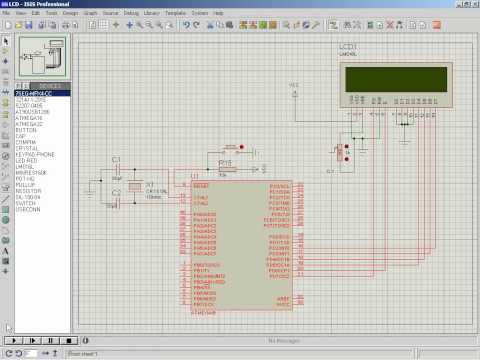The image size is (480, 360).
Task: Select 7SEG-MPX4-CC in device list
Action: tap(43, 93)
